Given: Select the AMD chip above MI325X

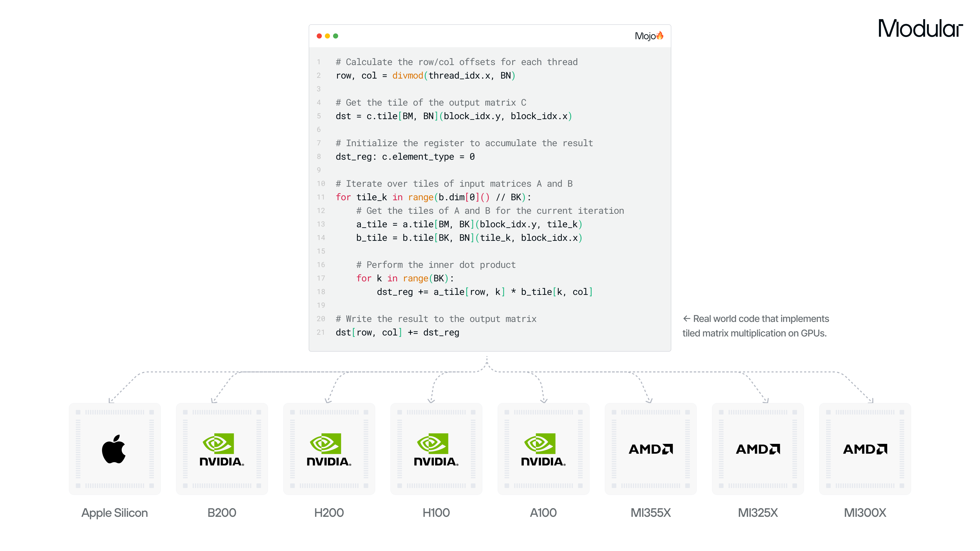Looking at the screenshot, I should click(x=758, y=449).
